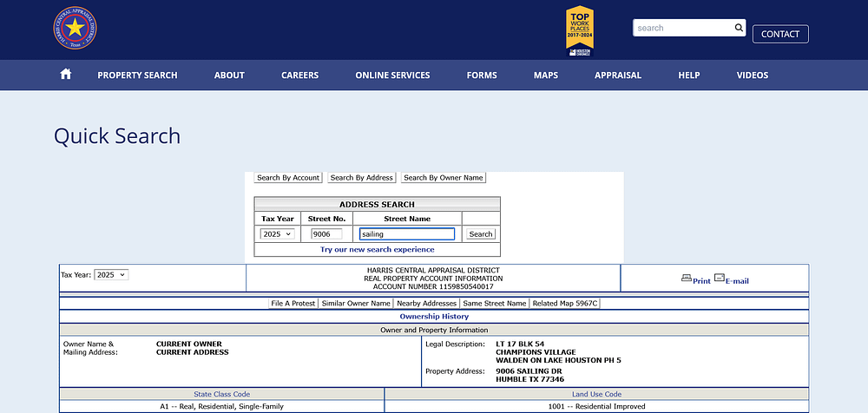Click Same Street Name button
Screen dimensions: 868x413
(495, 304)
